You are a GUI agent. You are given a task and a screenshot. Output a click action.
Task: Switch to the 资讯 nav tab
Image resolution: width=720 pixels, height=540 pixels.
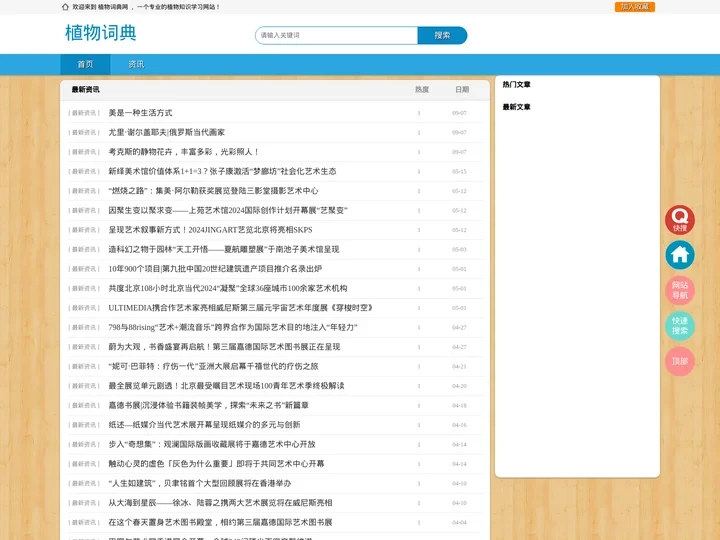pyautogui.click(x=136, y=64)
